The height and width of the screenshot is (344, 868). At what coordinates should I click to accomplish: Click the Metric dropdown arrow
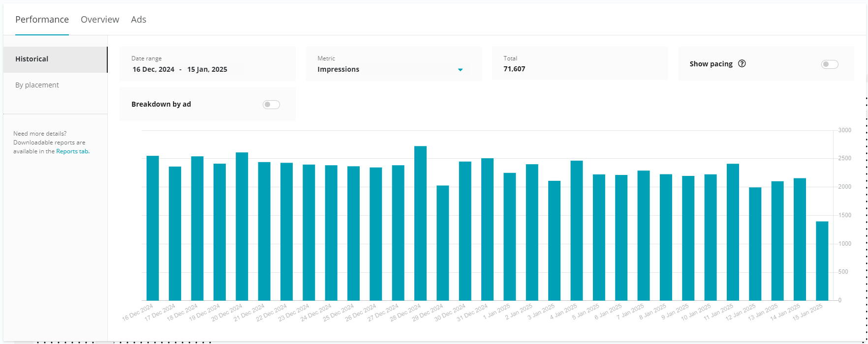[x=460, y=70]
